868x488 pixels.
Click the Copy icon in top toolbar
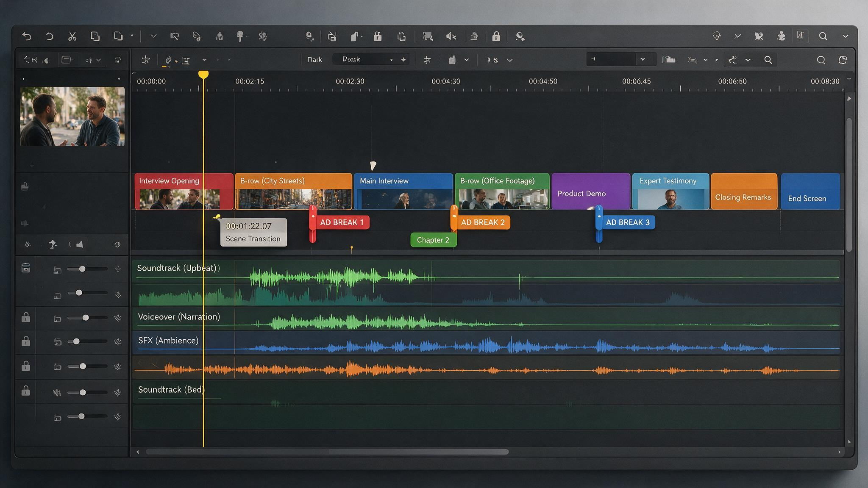[x=95, y=36]
